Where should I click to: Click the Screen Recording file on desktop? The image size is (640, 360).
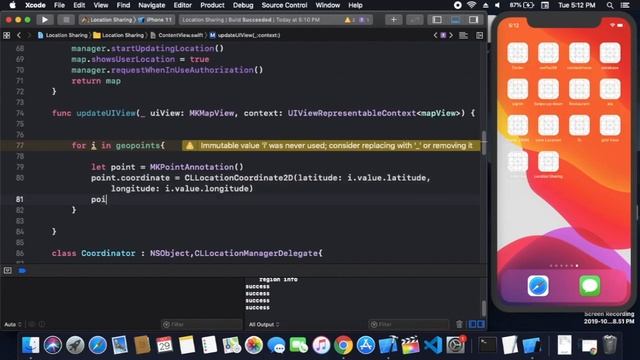point(609,318)
